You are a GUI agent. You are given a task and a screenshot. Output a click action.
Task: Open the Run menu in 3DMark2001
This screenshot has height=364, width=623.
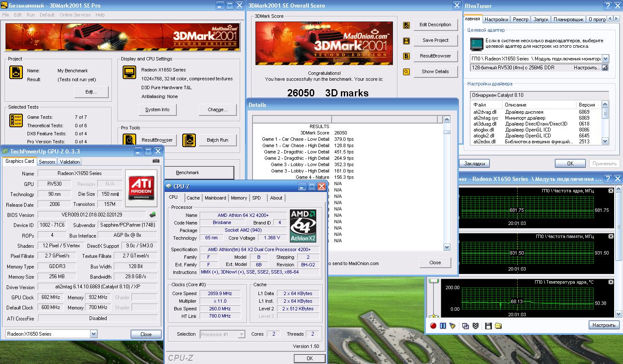point(30,15)
